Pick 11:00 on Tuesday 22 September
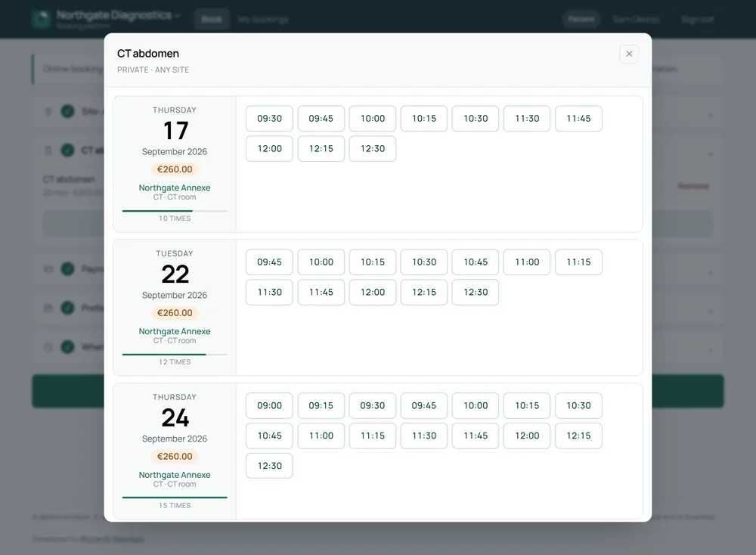Image resolution: width=756 pixels, height=555 pixels. (x=527, y=262)
